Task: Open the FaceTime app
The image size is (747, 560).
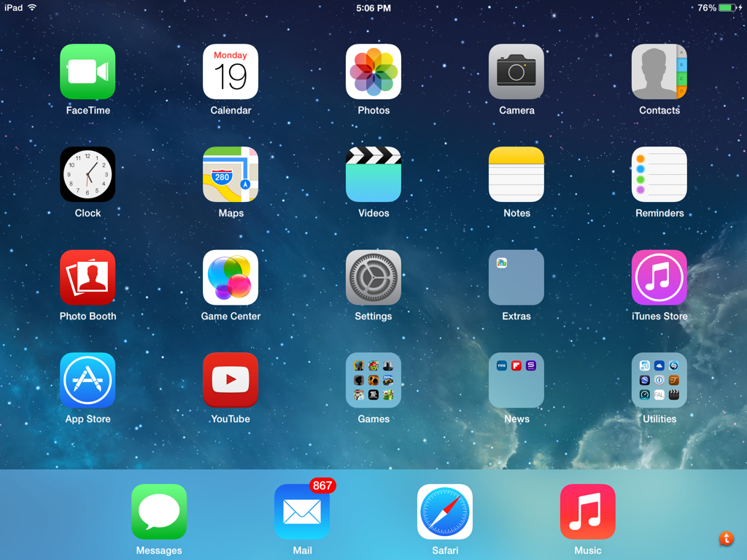Action: click(88, 71)
